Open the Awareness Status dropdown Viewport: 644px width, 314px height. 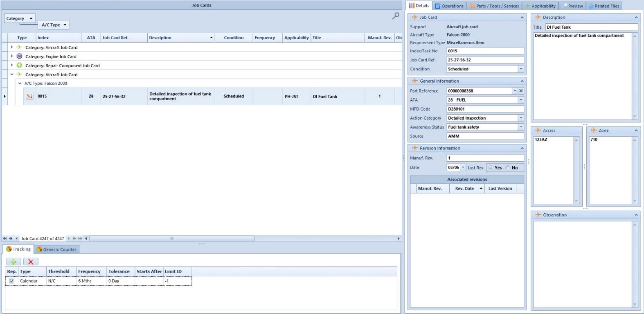click(x=521, y=127)
